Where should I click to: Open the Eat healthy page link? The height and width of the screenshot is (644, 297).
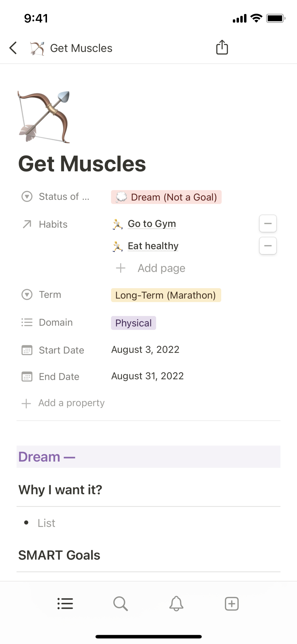pos(153,246)
